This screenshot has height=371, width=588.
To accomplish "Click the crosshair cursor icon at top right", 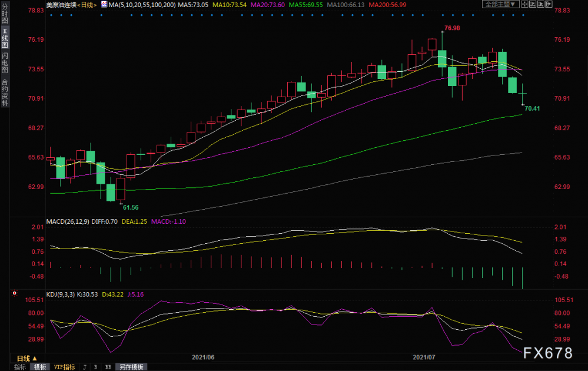I will [524, 4].
